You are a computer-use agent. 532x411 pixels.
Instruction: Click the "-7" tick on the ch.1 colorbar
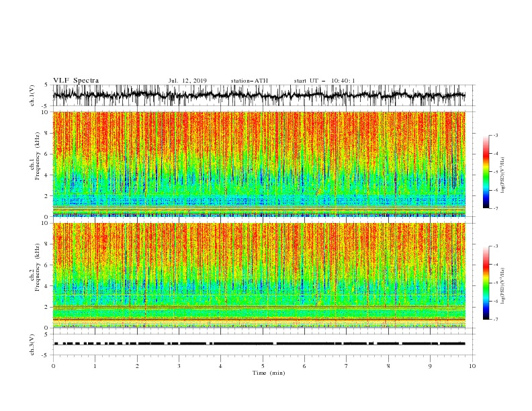[x=495, y=208]
